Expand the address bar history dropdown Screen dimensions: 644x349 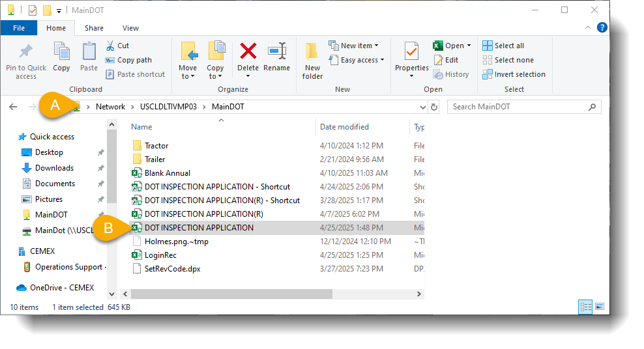point(422,107)
